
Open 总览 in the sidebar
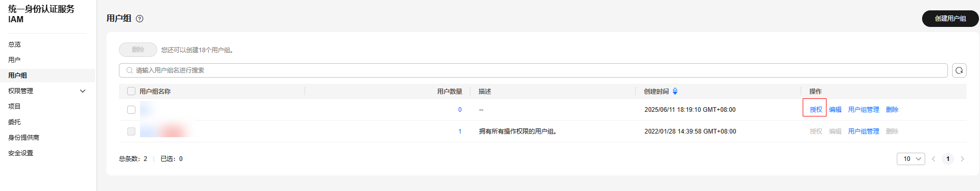(x=14, y=45)
